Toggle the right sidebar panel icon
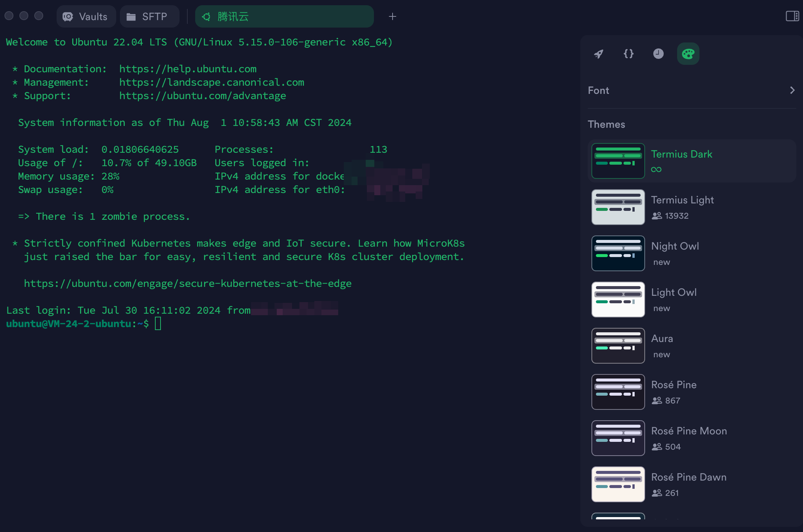This screenshot has height=532, width=803. point(792,16)
